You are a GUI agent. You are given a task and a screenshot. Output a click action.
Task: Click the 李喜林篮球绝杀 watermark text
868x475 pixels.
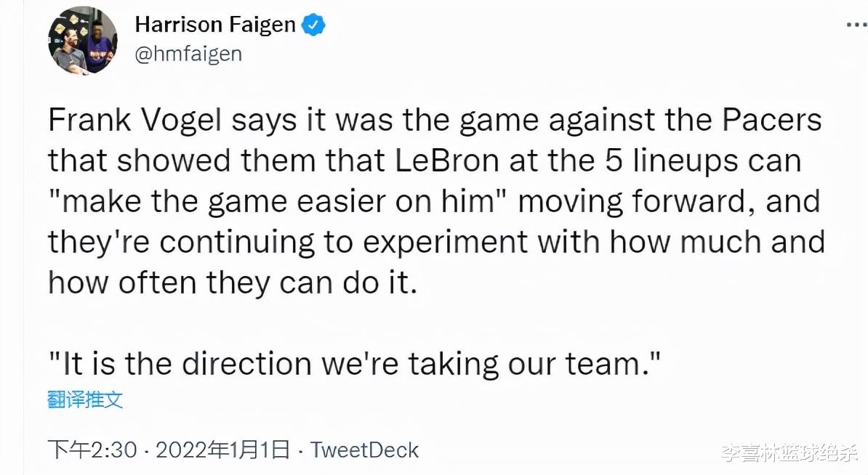point(790,453)
